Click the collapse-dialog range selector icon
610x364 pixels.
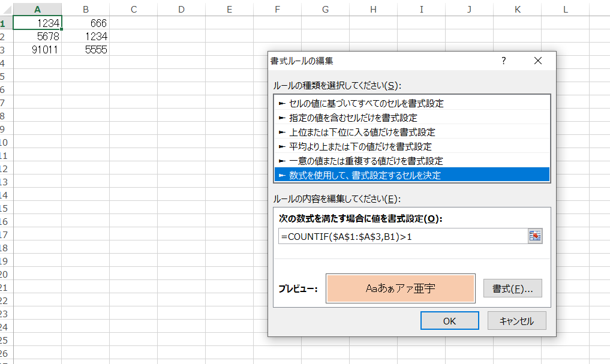coord(536,236)
